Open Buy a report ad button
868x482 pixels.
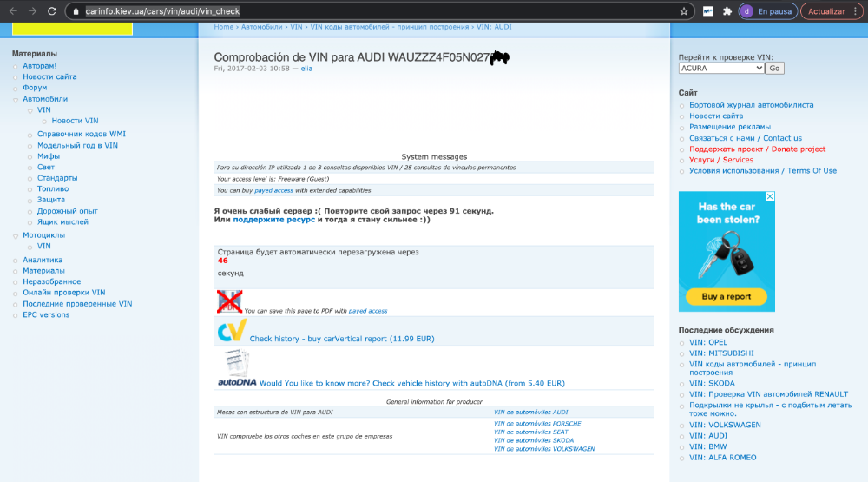click(x=727, y=296)
